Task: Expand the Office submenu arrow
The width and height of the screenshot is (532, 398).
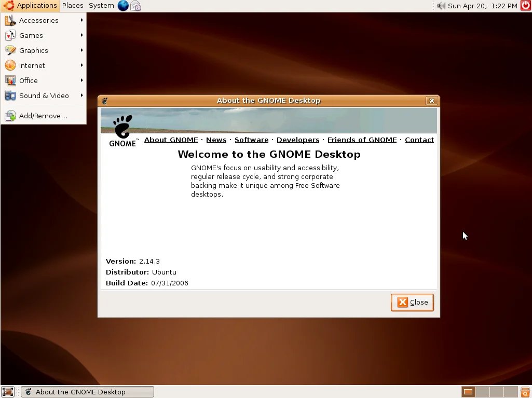Action: [x=82, y=80]
